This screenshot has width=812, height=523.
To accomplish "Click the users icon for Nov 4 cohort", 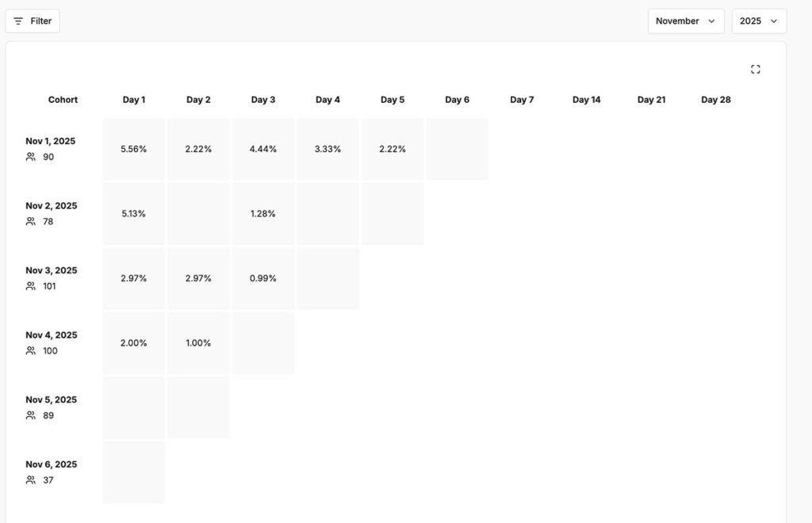I will pos(31,351).
